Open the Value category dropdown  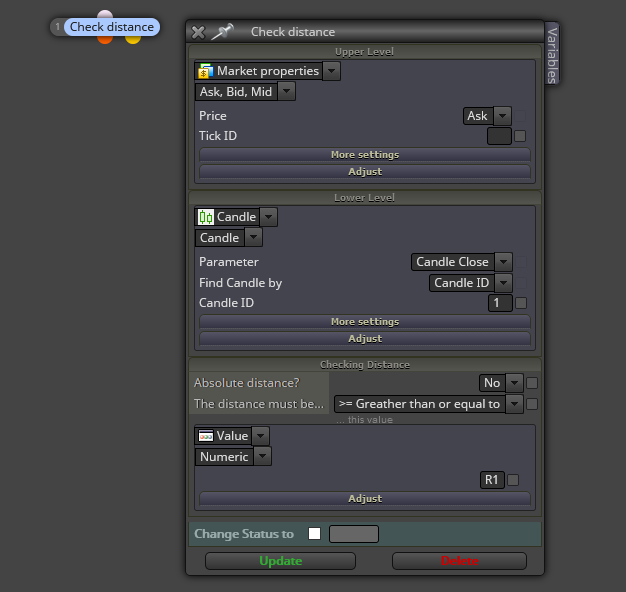[x=261, y=436]
